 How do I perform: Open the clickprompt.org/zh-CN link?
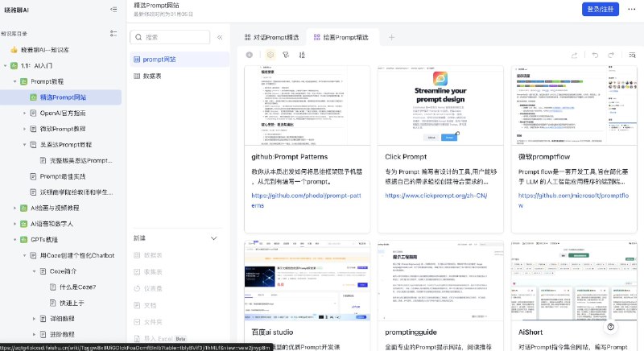[436, 196]
